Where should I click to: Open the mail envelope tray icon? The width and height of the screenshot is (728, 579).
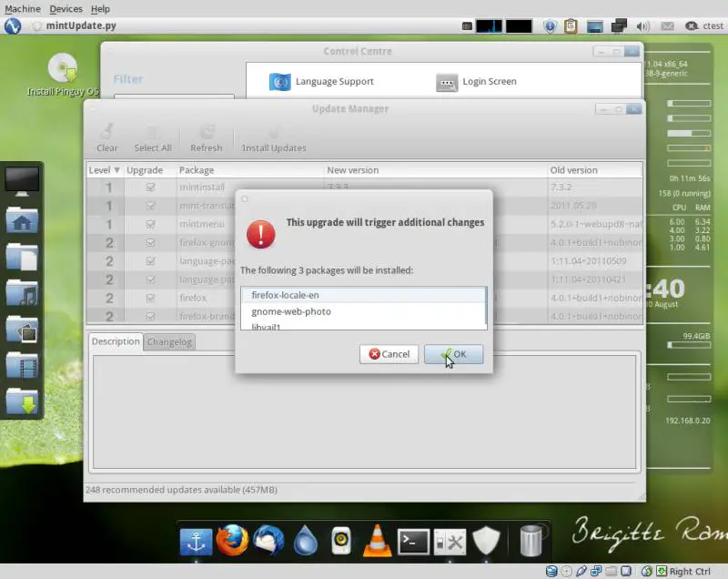(x=667, y=26)
